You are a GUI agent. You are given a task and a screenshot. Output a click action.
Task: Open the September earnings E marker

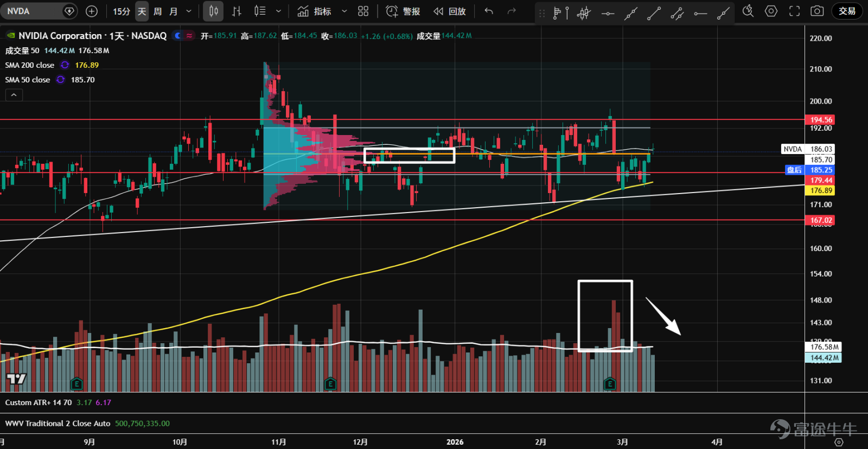76,384
